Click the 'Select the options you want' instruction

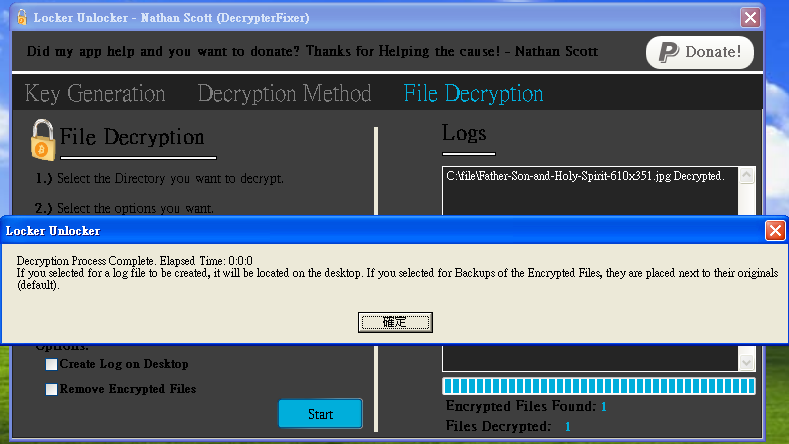124,208
